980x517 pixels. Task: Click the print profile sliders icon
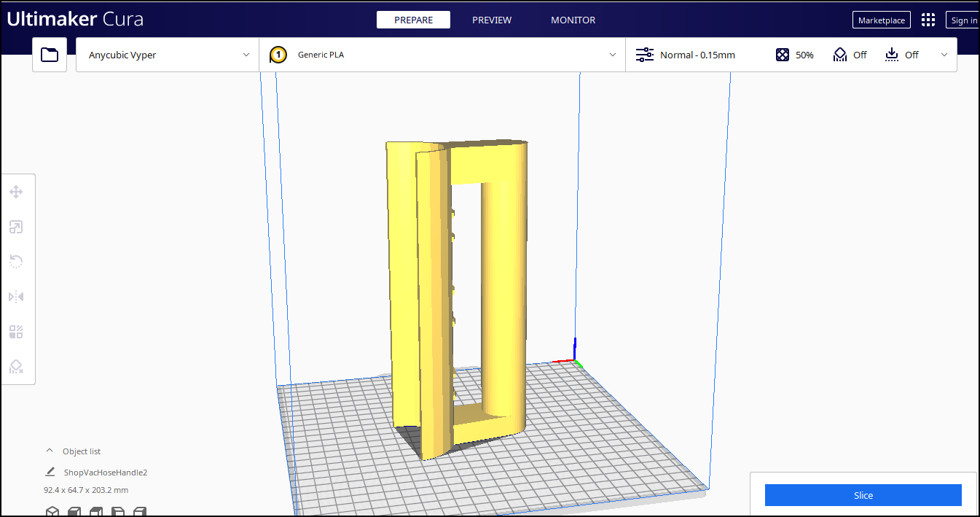pos(645,55)
